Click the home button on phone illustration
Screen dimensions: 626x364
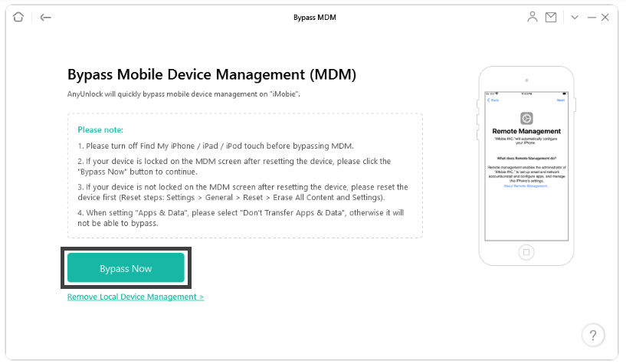pos(526,252)
